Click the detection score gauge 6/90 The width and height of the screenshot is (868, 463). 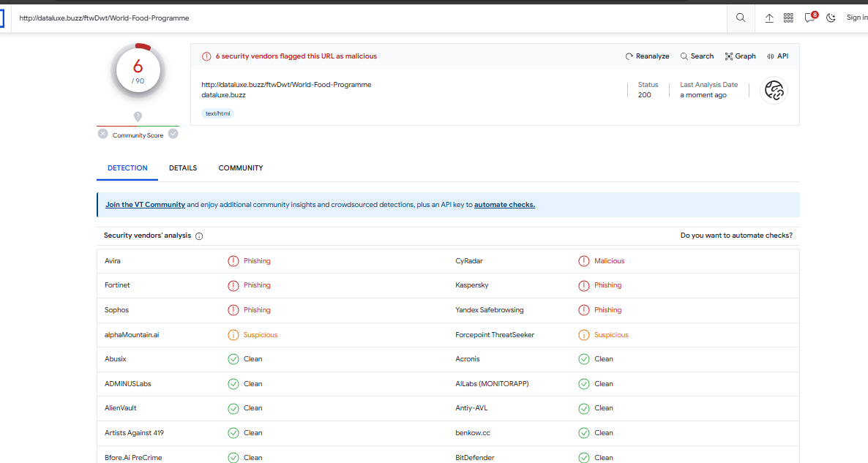(x=138, y=71)
